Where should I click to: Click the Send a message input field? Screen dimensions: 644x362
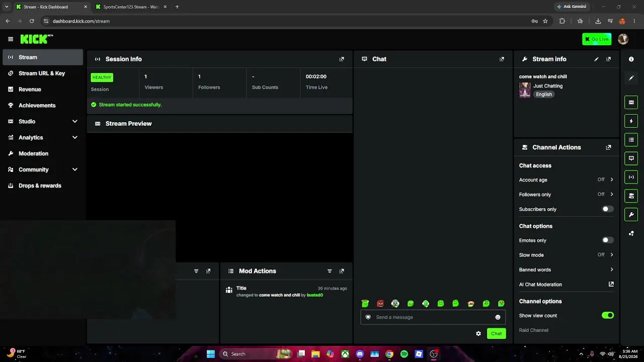click(433, 317)
